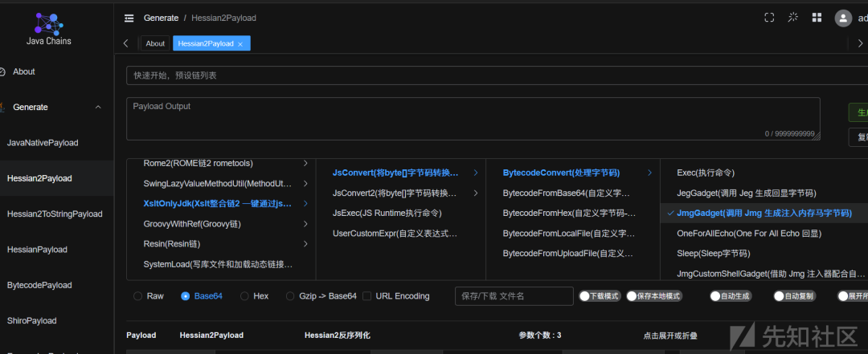Viewport: 868px width, 354px height.
Task: Click the Payload Output text area
Action: tap(473, 119)
